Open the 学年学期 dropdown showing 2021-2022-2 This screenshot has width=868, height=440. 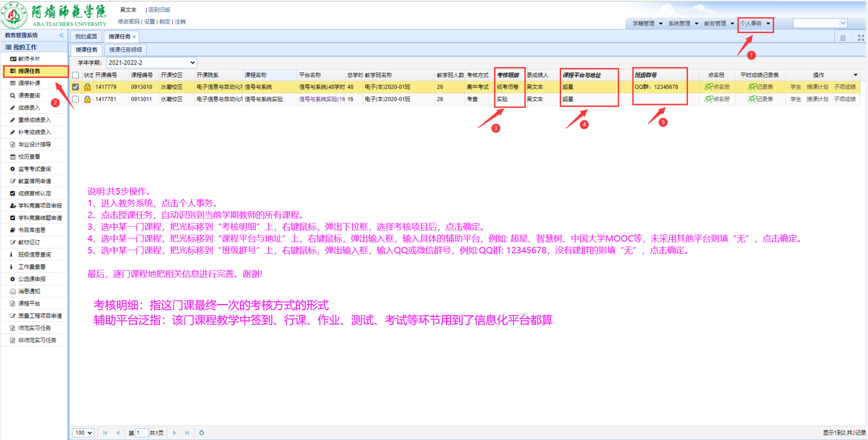click(x=151, y=63)
